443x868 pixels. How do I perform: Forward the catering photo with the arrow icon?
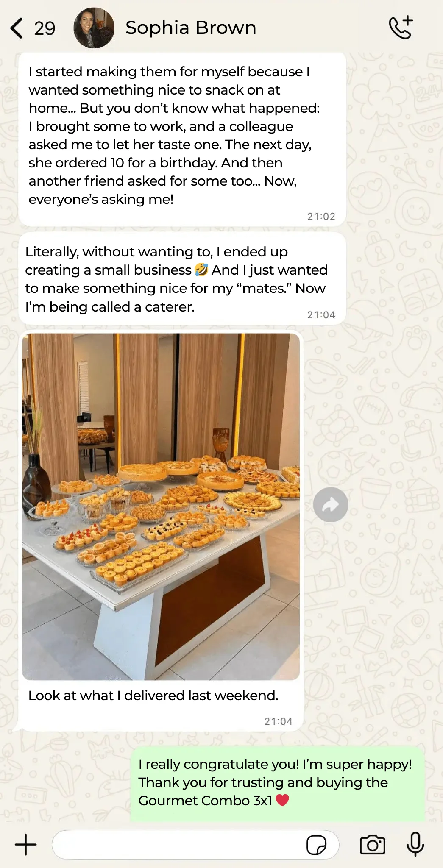tap(331, 504)
